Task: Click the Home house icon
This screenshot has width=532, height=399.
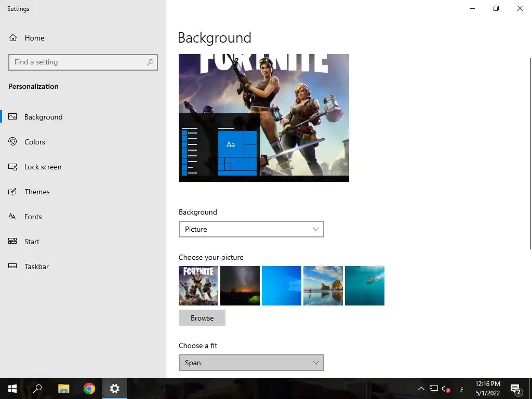Action: click(x=13, y=37)
